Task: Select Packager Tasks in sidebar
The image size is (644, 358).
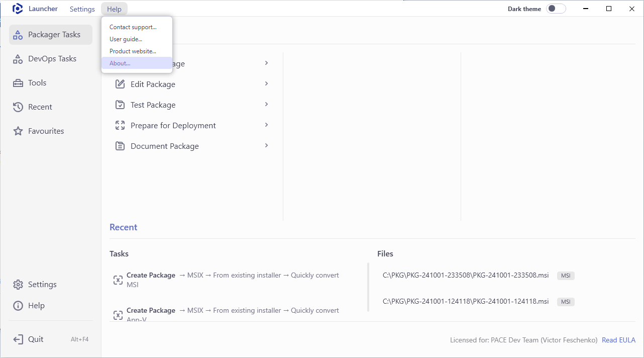Action: click(51, 35)
